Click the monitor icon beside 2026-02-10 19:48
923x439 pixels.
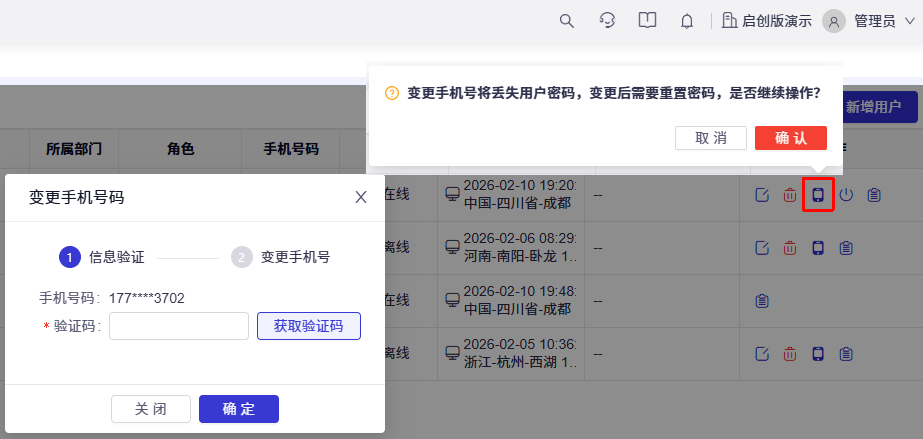click(x=451, y=301)
